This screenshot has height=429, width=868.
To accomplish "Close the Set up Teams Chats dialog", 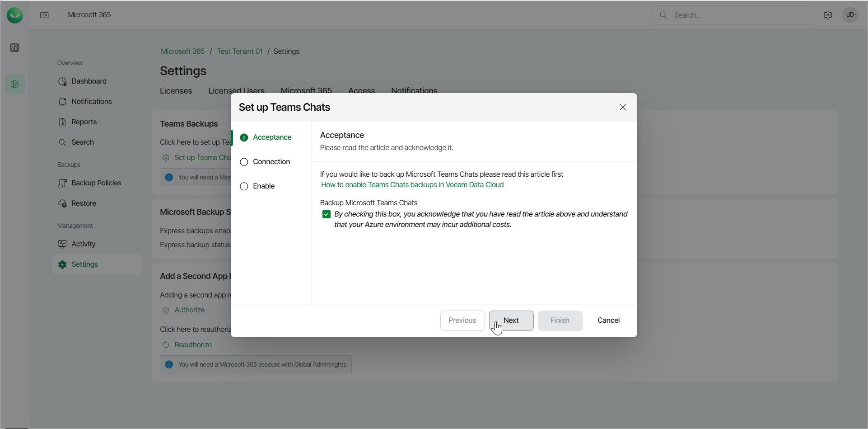I will tap(623, 107).
